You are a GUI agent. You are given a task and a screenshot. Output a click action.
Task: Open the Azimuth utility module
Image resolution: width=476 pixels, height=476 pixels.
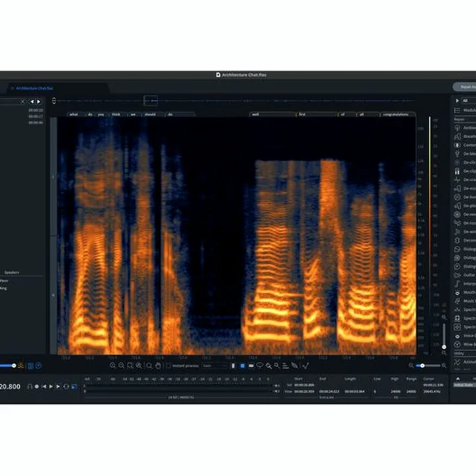click(x=465, y=362)
